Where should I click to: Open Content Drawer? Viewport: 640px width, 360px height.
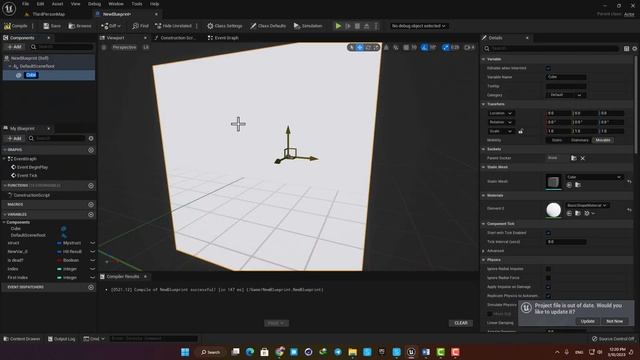[x=22, y=339]
